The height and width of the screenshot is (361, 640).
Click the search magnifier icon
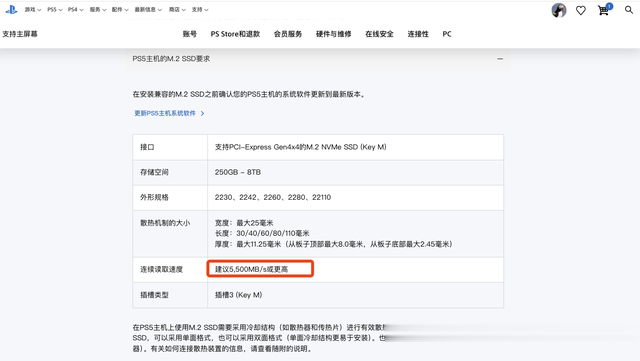(629, 9)
